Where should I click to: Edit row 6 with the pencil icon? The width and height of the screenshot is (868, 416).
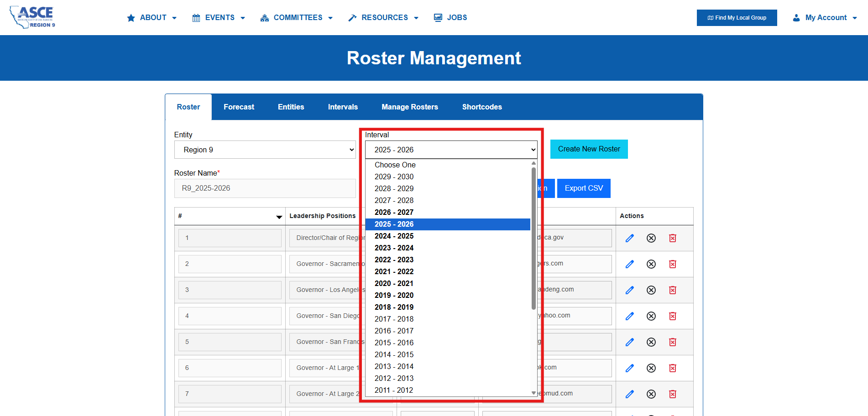(x=630, y=368)
